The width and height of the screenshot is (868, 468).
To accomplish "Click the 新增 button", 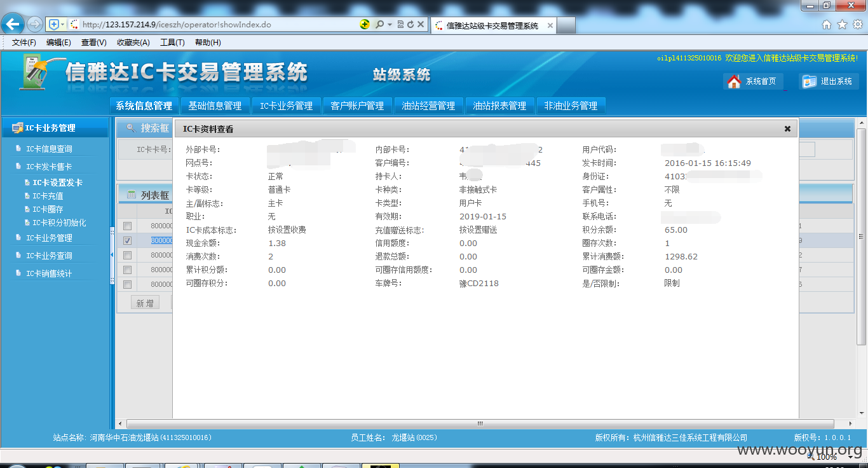I will coord(145,303).
